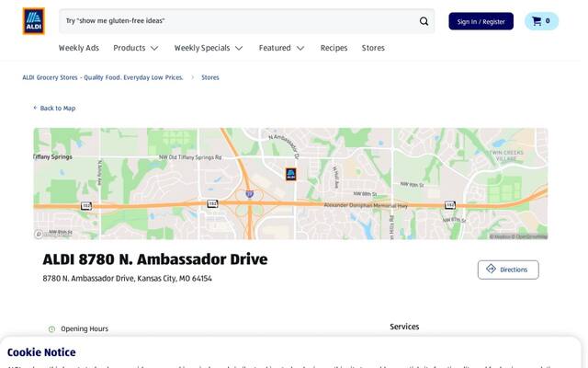The width and height of the screenshot is (588, 368).
Task: Click ALDI 8780 N. Ambassador Drive heading
Action: pos(155,259)
